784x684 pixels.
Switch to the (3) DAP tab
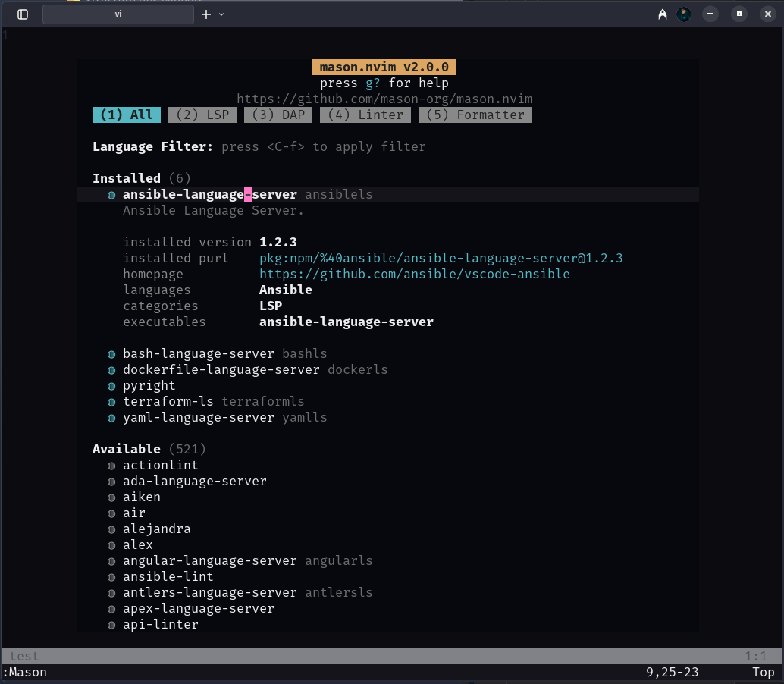click(x=278, y=115)
